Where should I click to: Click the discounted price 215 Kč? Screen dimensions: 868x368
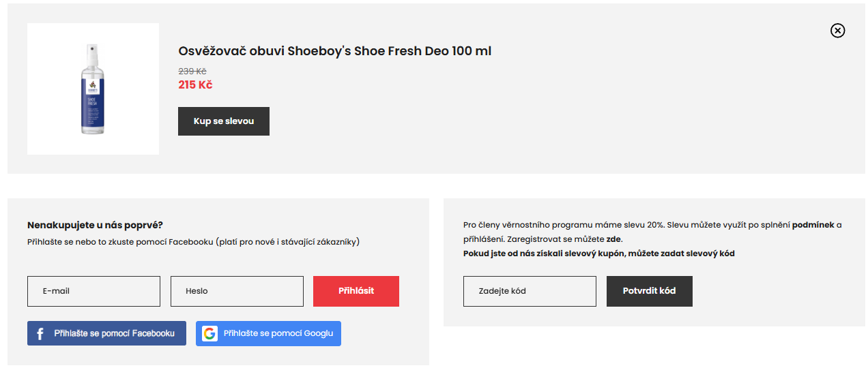[x=195, y=85]
